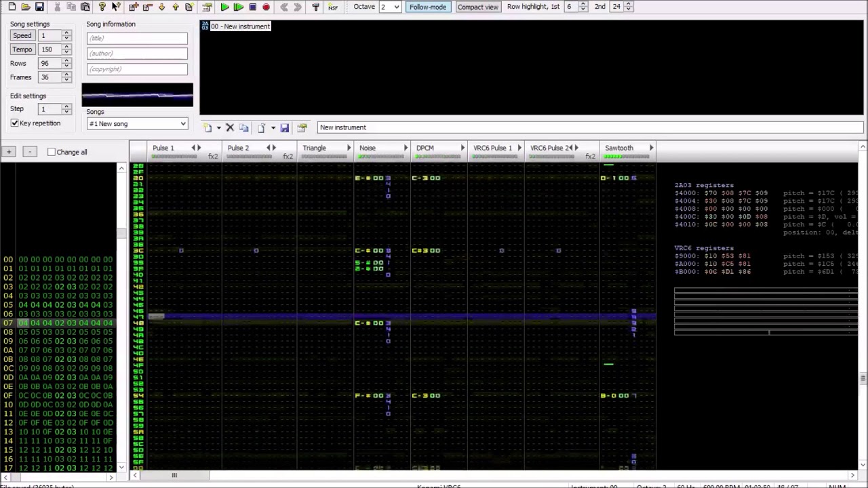This screenshot has height=488, width=868.
Task: Click the Save instrument floppy icon
Action: (284, 127)
